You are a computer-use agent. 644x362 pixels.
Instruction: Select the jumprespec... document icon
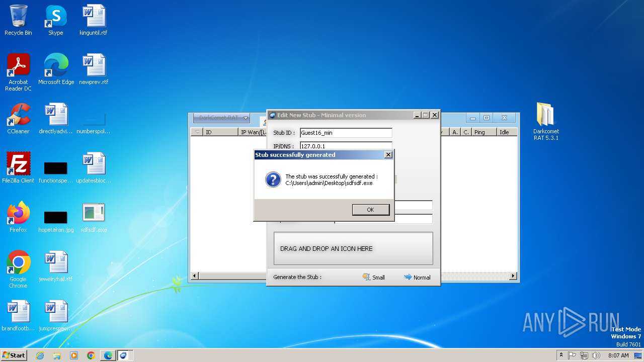tap(56, 316)
